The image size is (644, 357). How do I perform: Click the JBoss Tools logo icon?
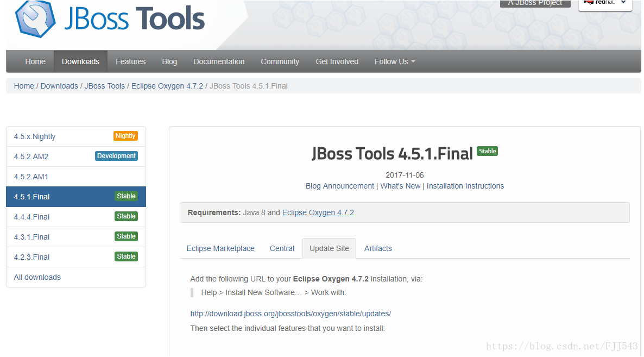tap(35, 19)
